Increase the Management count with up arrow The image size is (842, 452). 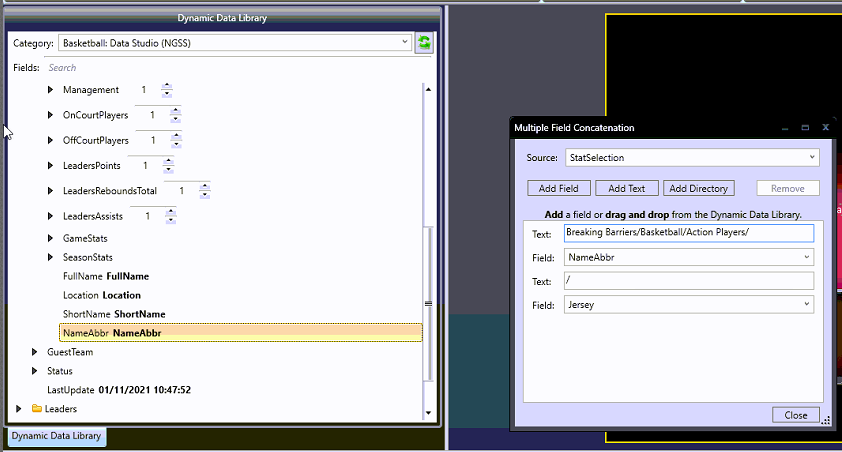pos(167,86)
